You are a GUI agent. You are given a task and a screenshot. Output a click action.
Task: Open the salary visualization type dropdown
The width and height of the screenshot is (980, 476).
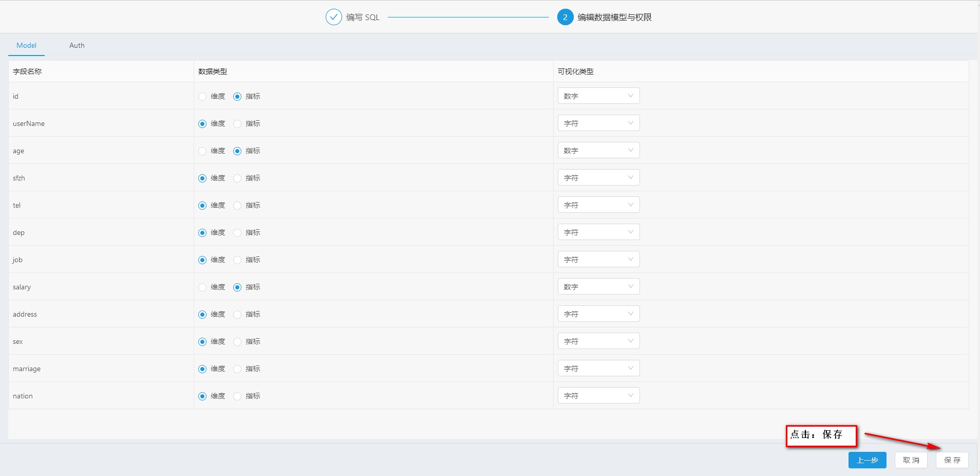(598, 287)
